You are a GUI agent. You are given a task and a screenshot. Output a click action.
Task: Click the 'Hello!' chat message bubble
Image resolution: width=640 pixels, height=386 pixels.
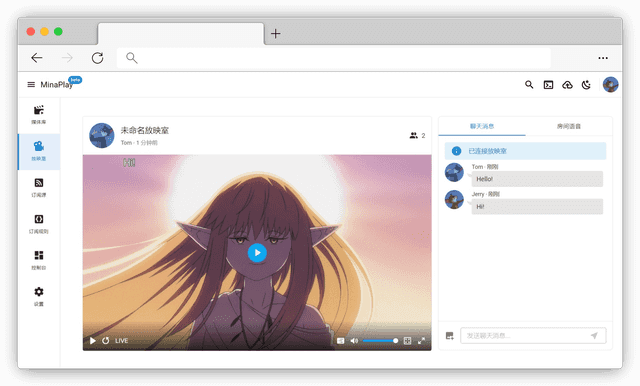[x=537, y=179]
